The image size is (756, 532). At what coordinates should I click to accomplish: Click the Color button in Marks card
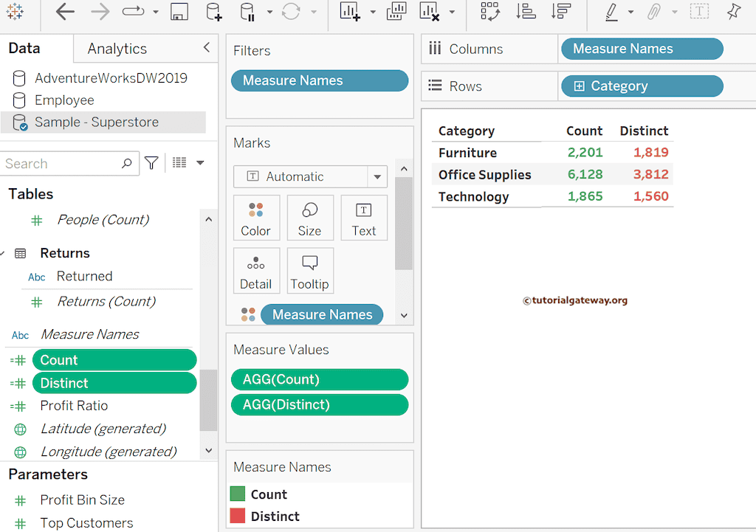256,218
